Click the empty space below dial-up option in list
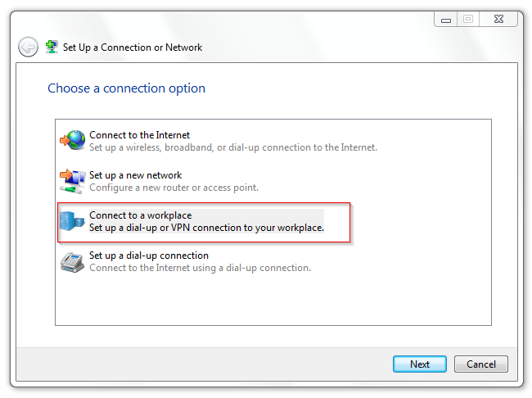This screenshot has width=532, height=398. coord(273,301)
